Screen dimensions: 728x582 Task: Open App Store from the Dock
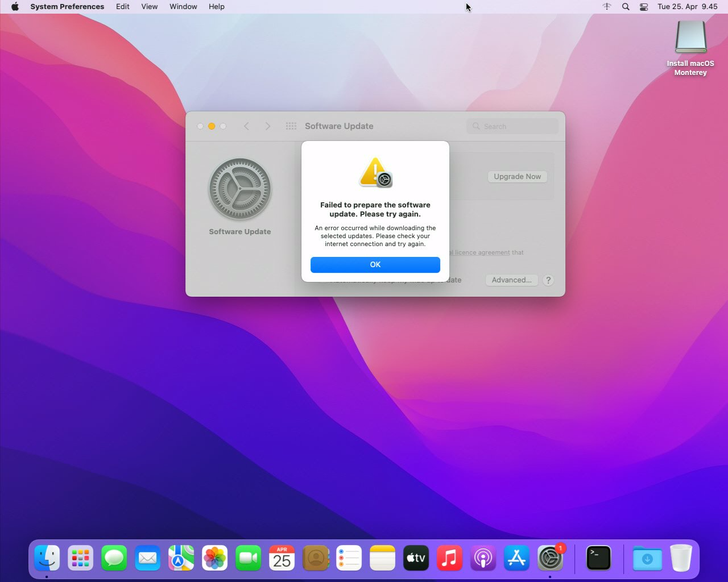click(516, 558)
